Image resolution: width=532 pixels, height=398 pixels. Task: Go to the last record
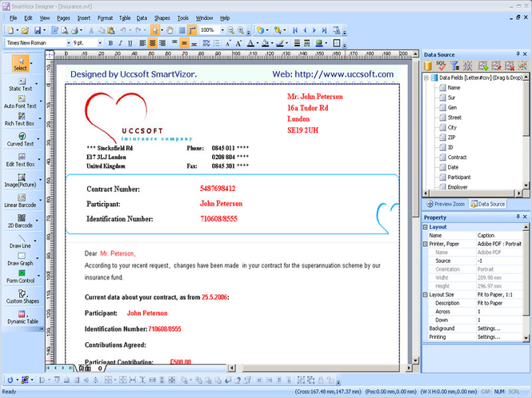pyautogui.click(x=324, y=30)
